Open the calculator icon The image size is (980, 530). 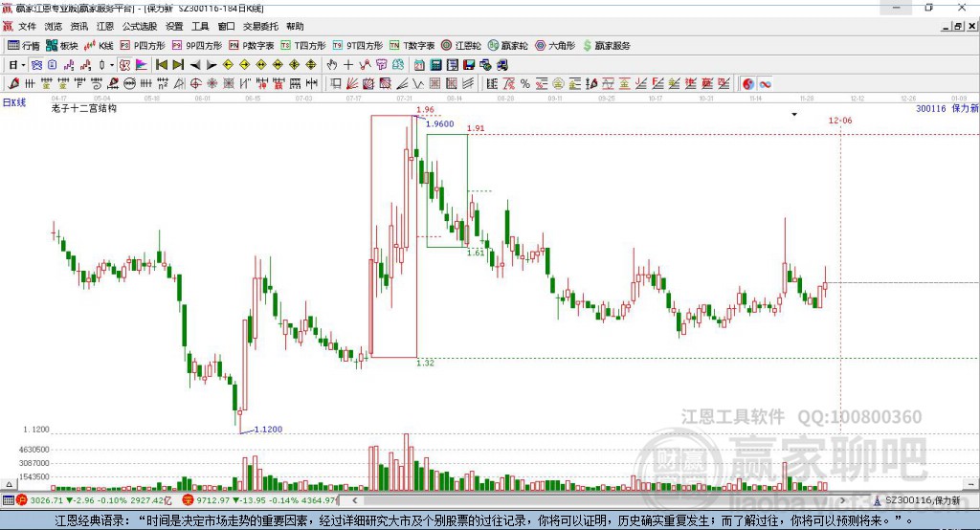click(x=435, y=65)
